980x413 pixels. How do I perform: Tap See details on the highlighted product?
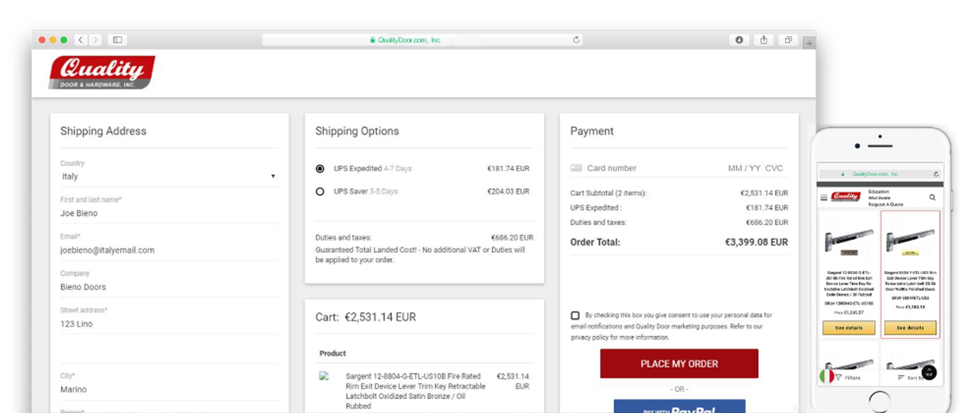point(910,328)
